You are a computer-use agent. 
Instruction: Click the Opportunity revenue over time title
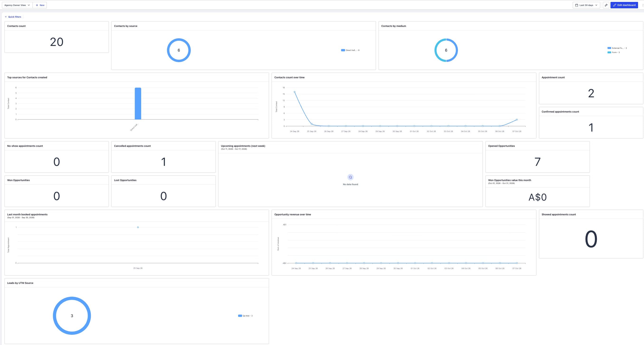pos(293,215)
